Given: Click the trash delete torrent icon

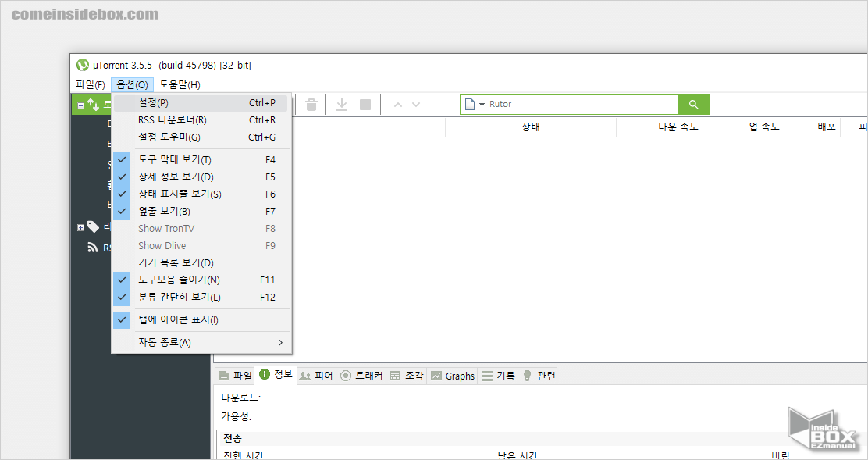Looking at the screenshot, I should pos(311,104).
